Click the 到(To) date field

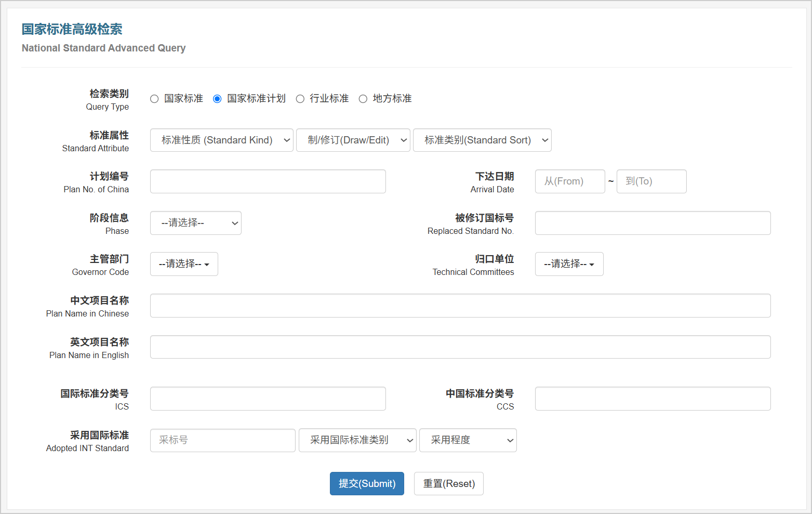pyautogui.click(x=651, y=181)
